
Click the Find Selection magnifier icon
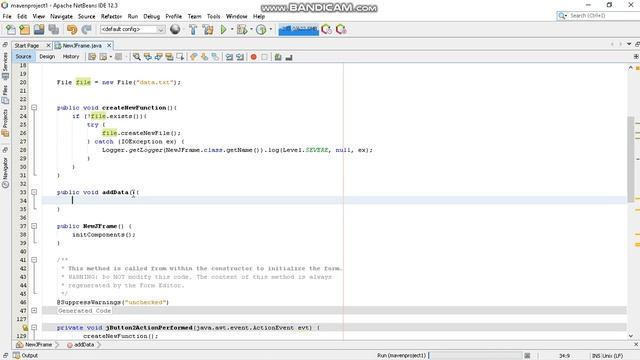pyautogui.click(x=137, y=57)
